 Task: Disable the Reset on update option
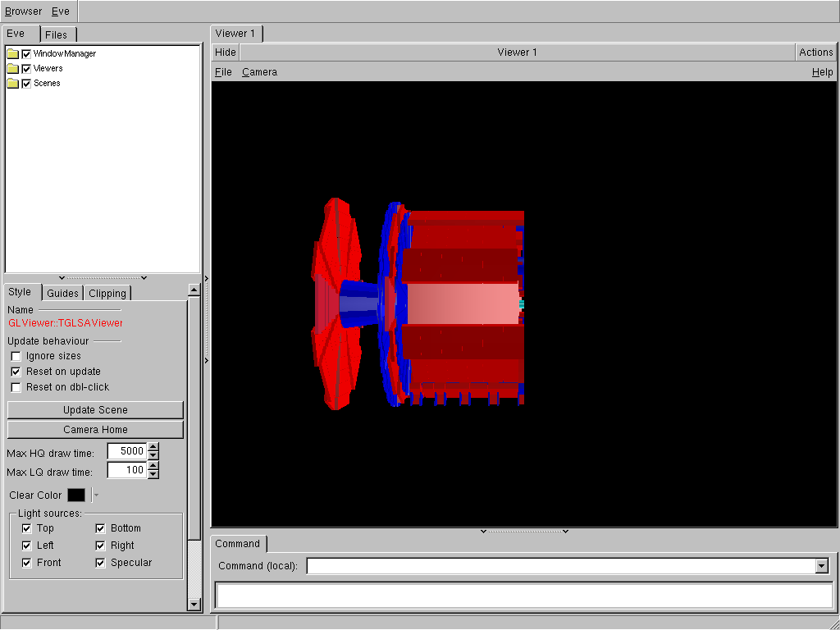[16, 372]
